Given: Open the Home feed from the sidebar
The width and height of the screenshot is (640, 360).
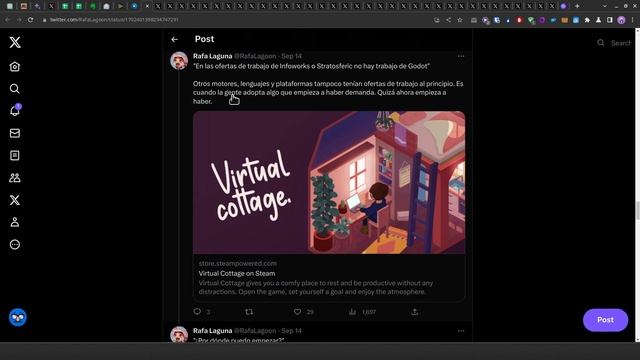Looking at the screenshot, I should [15, 67].
